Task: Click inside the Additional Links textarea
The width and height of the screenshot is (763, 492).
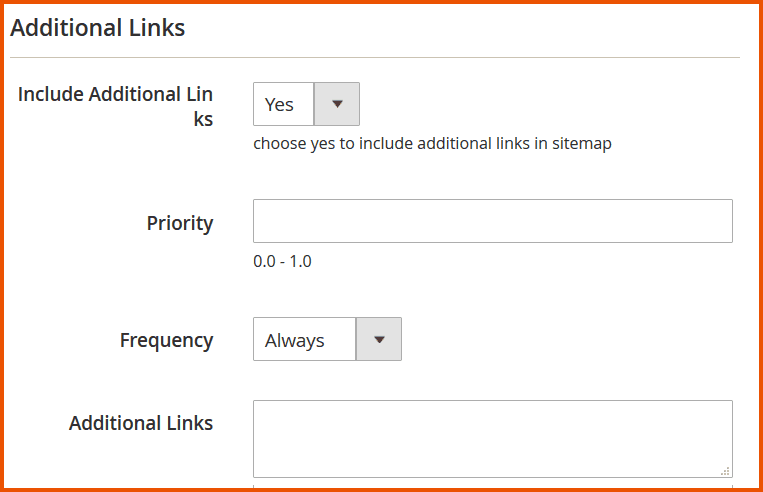Action: tap(492, 439)
